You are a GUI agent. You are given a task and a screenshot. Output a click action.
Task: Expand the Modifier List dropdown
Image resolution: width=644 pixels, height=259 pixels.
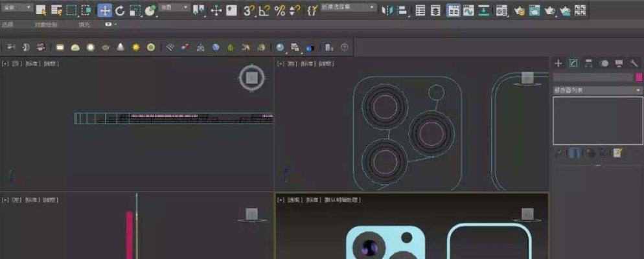click(597, 90)
